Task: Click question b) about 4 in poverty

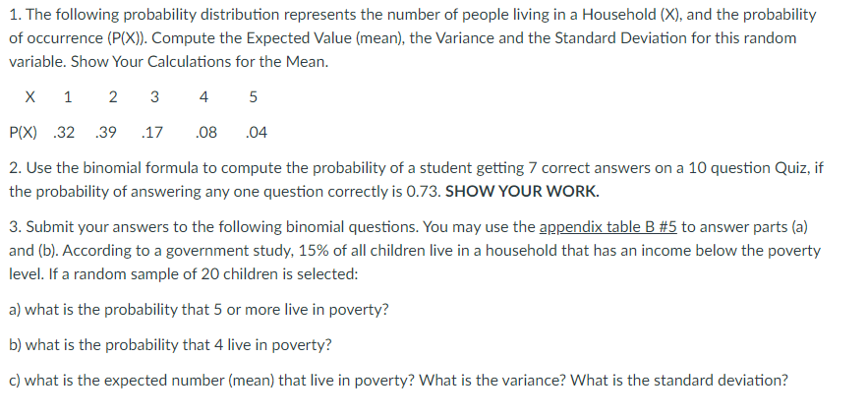Action: click(170, 345)
